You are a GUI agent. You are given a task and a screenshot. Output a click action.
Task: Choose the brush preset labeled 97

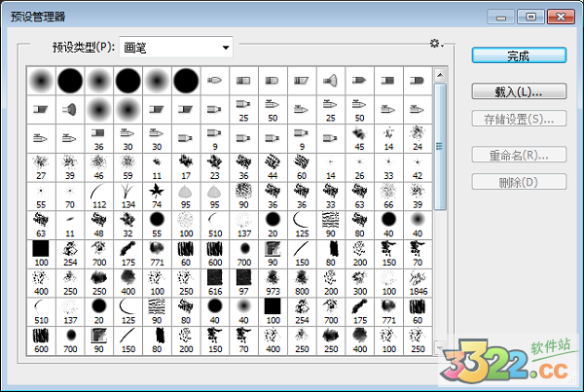pyautogui.click(x=243, y=281)
